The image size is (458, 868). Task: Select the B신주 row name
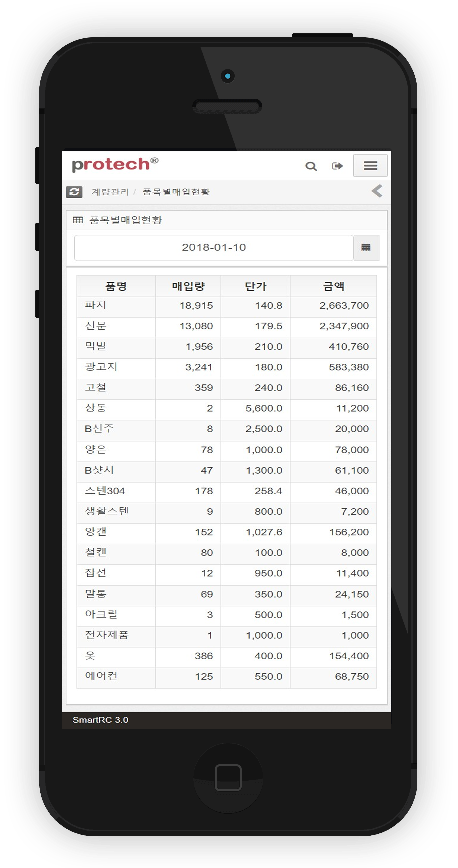click(x=99, y=428)
